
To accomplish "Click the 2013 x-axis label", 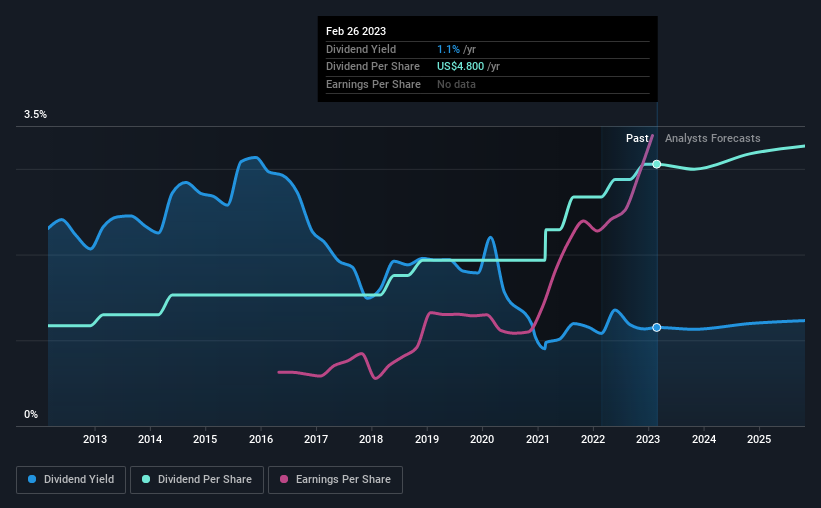I will point(95,439).
